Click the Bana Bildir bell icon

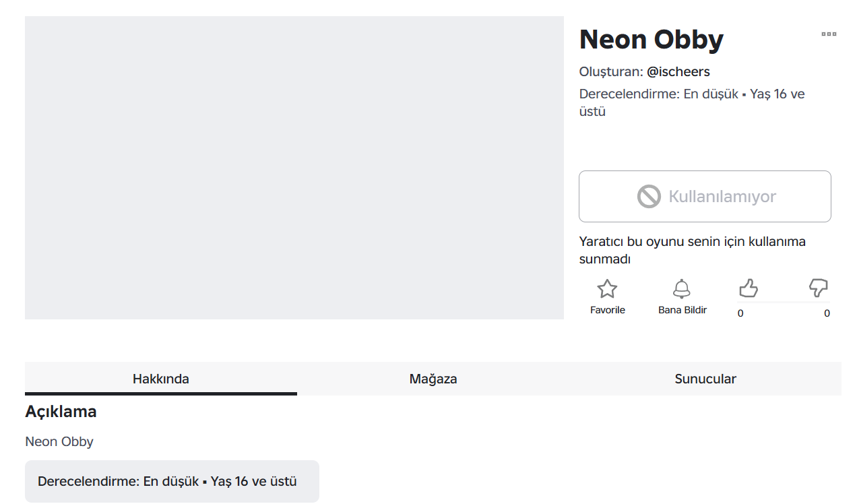tap(682, 289)
